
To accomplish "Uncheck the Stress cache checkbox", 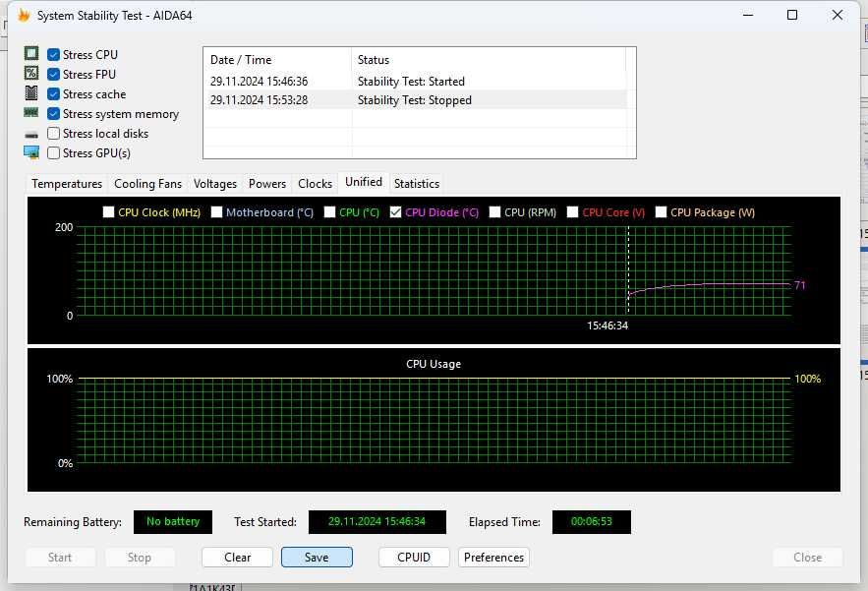I will click(54, 94).
